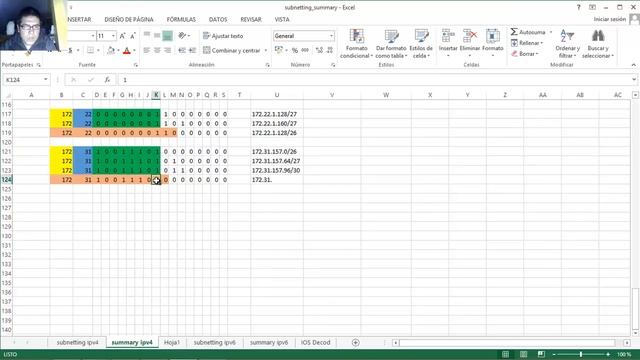
Task: Open the Excel help question mark
Action: point(578,7)
